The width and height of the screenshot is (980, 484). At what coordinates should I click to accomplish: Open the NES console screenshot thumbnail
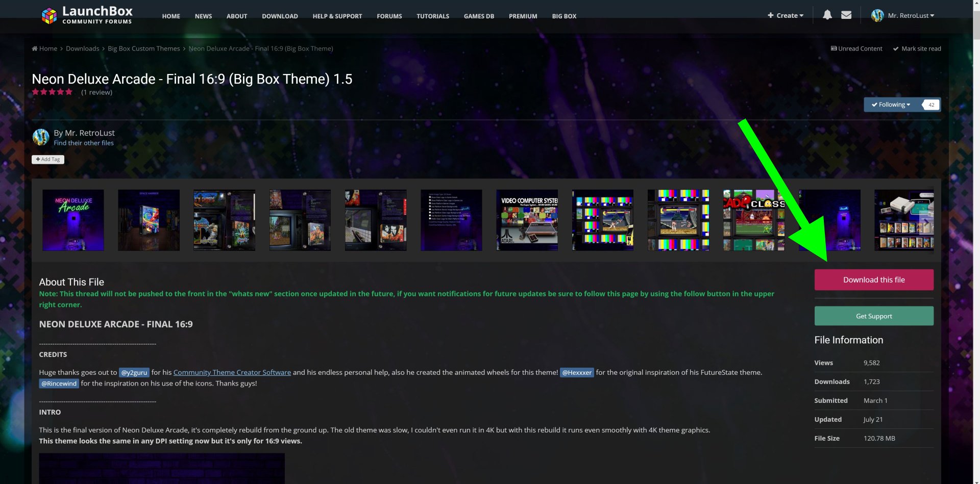pyautogui.click(x=904, y=220)
